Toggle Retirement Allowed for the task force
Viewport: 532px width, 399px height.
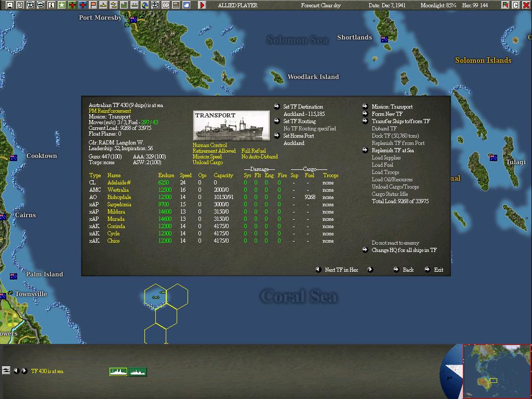click(214, 151)
